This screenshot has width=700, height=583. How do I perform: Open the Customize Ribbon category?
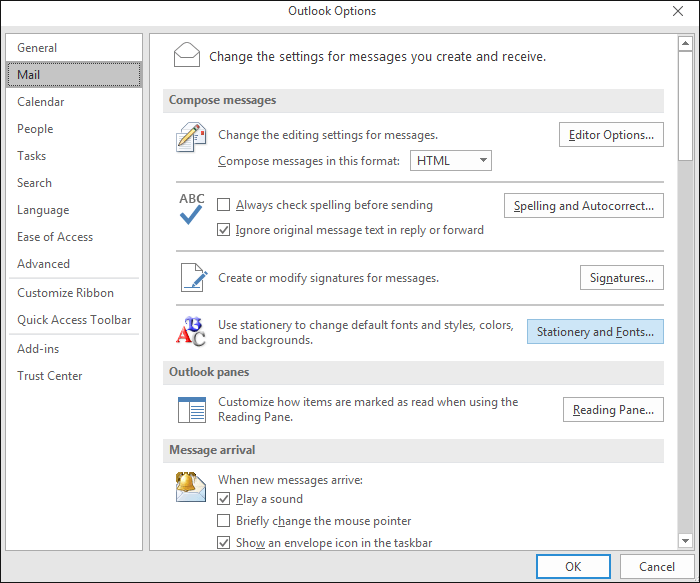pyautogui.click(x=74, y=293)
